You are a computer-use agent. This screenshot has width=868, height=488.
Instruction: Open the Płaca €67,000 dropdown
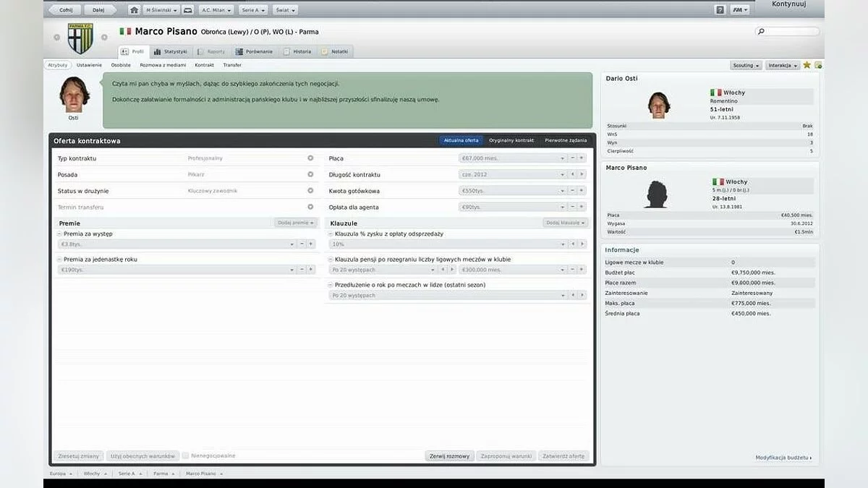tap(512, 158)
